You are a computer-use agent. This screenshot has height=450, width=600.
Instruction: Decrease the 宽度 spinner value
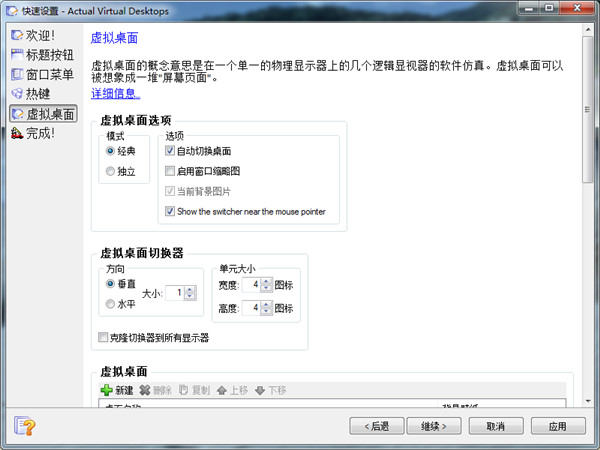[264, 289]
